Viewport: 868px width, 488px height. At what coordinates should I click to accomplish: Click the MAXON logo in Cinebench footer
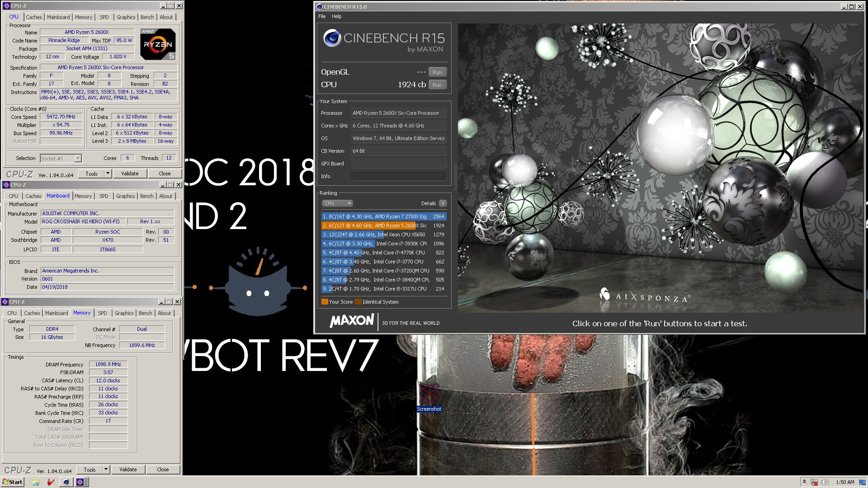point(352,321)
